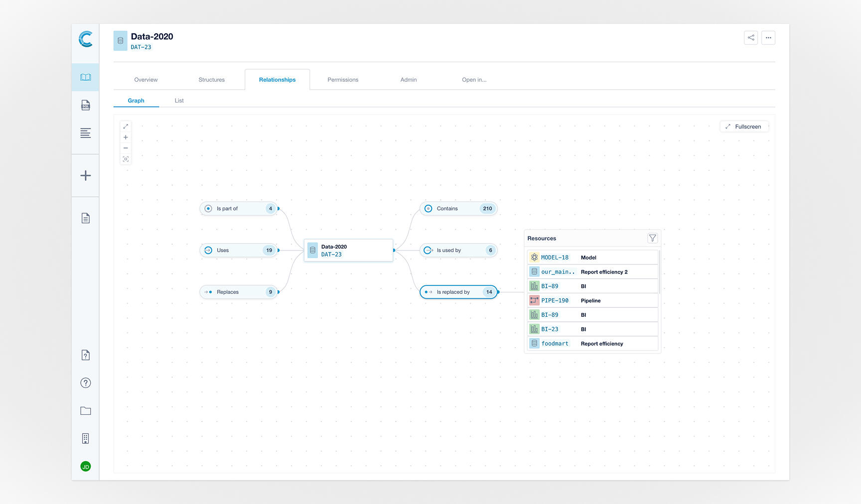Click the JD user avatar

[86, 467]
